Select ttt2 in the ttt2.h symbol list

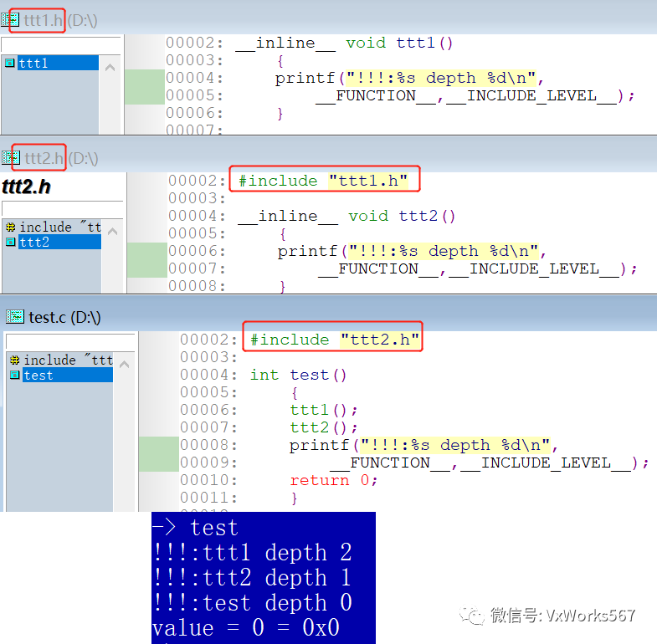coord(59,242)
